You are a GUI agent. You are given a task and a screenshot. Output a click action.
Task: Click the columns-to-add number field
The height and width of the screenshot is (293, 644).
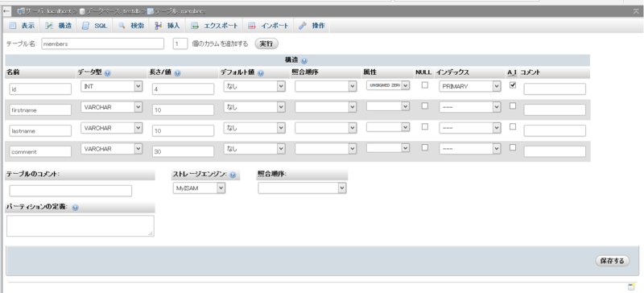point(180,43)
